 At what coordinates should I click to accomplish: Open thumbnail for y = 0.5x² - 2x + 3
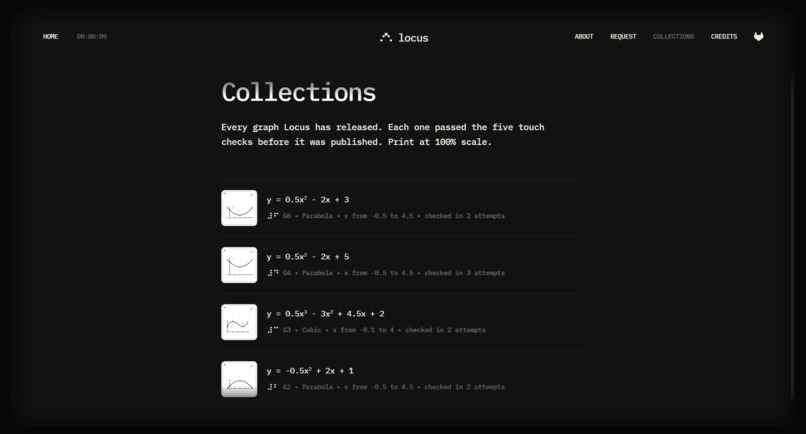pos(239,208)
